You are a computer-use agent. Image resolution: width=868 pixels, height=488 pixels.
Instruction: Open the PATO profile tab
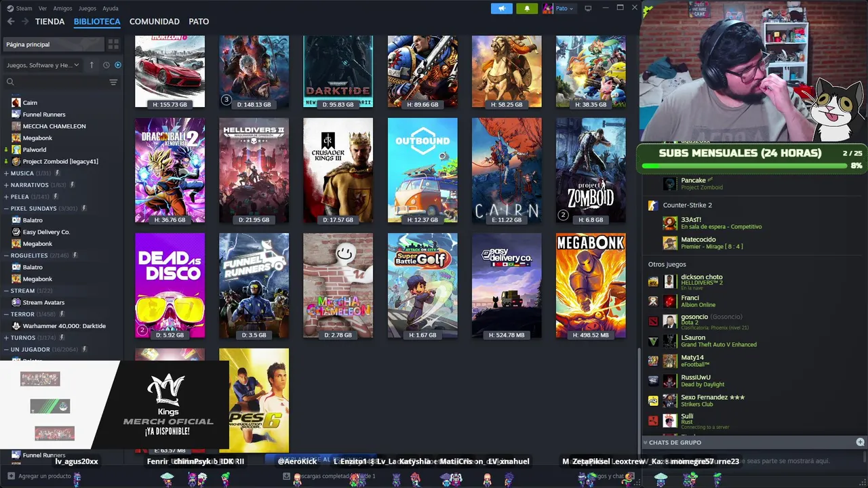tap(199, 22)
